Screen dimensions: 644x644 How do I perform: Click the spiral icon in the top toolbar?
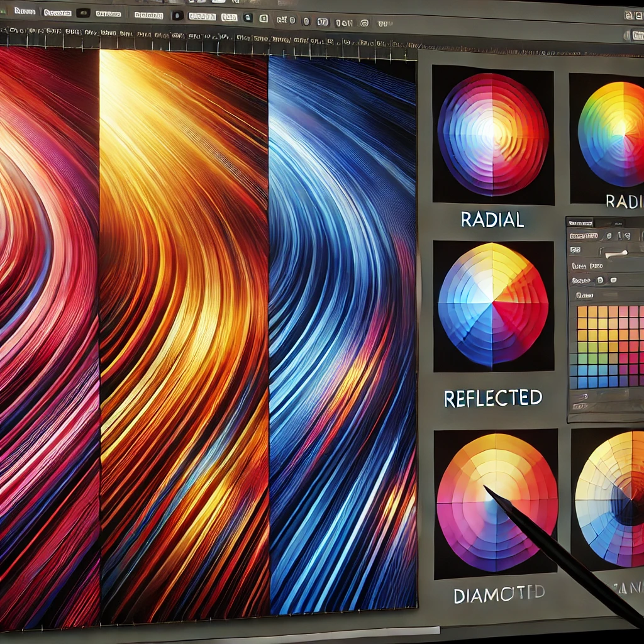(364, 23)
